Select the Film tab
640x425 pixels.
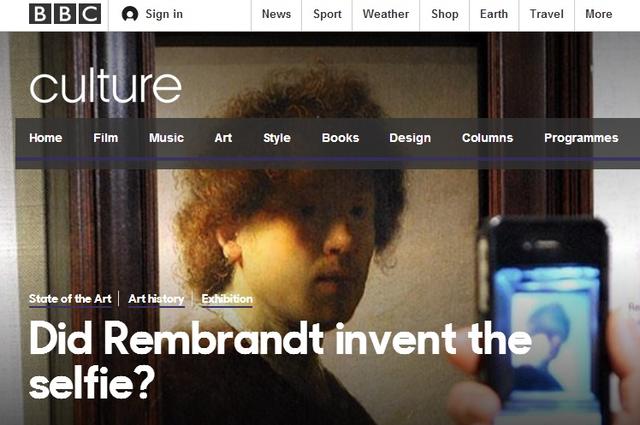click(x=106, y=138)
